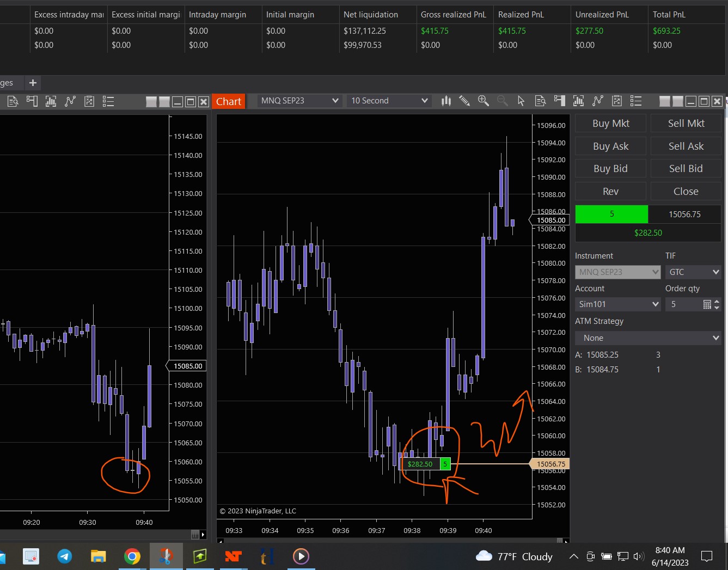Click the Buy Ask button
The width and height of the screenshot is (728, 570).
[610, 146]
